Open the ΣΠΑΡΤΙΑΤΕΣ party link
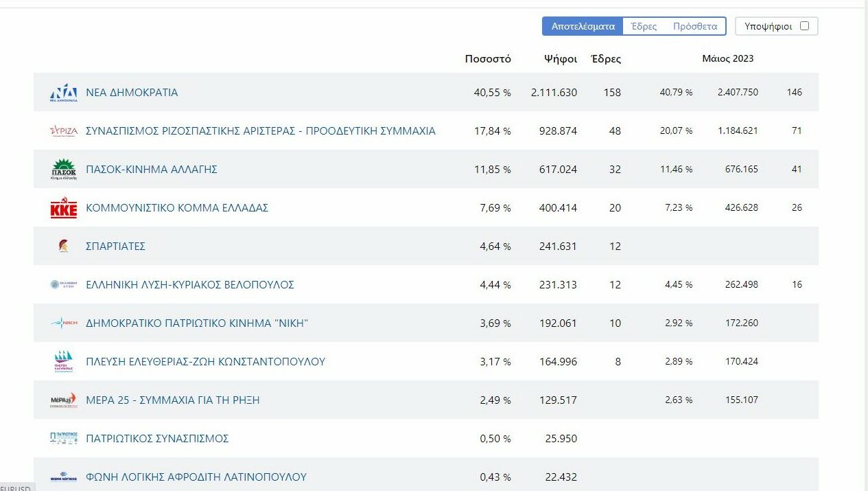868x491 pixels. pyautogui.click(x=115, y=246)
